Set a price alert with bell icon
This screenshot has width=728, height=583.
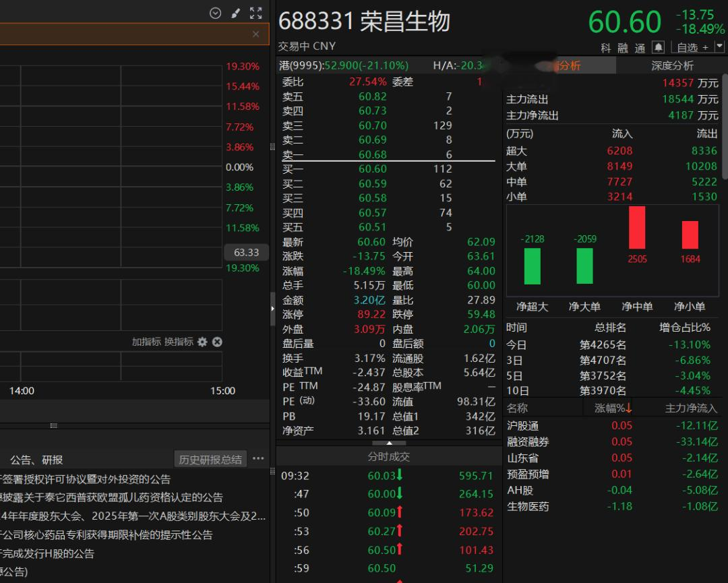pos(658,47)
